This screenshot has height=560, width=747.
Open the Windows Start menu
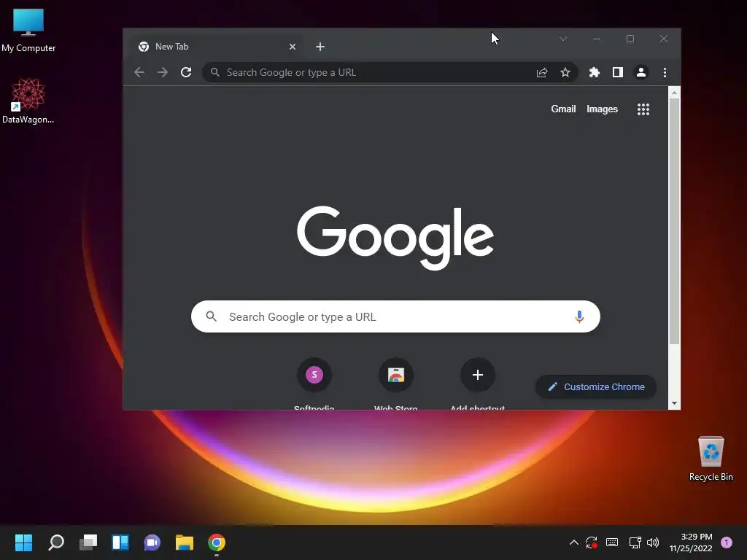[24, 542]
